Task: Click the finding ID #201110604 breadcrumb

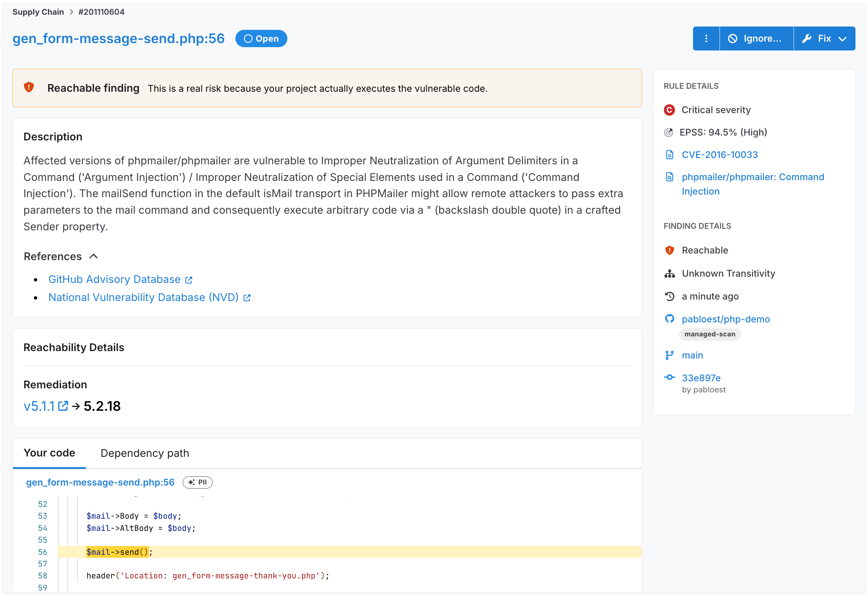Action: click(x=101, y=12)
